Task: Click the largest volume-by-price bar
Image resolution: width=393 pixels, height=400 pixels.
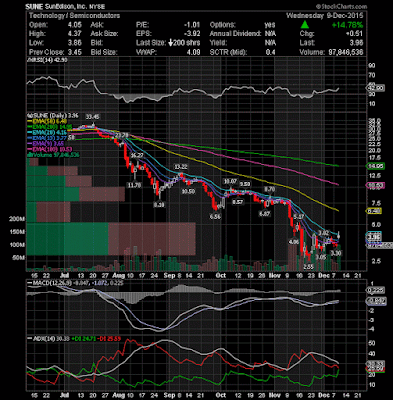Action: pos(111,239)
